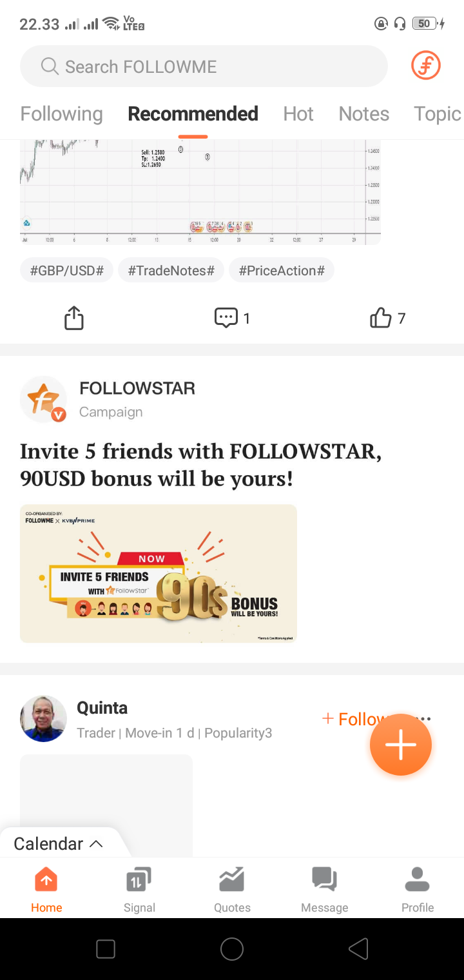Switch to the Hot tab
Image resolution: width=464 pixels, height=980 pixels.
tap(298, 114)
